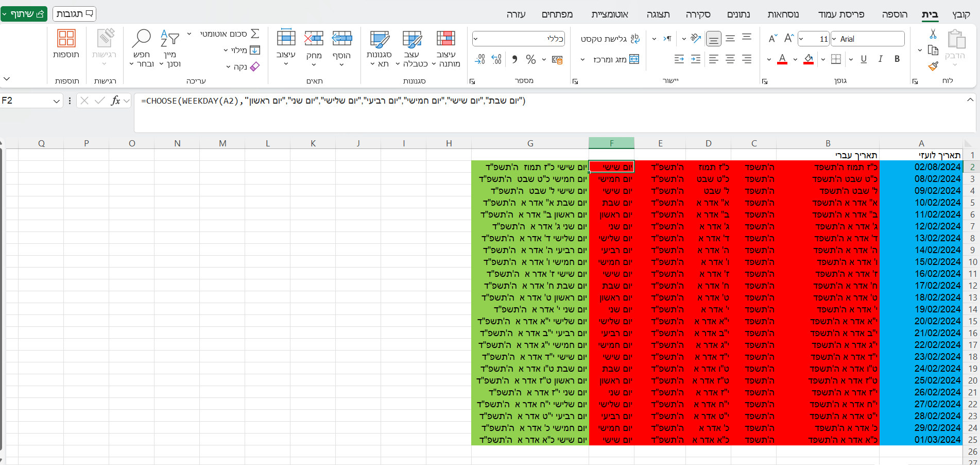Image resolution: width=980 pixels, height=465 pixels.
Task: Toggle the highlighted bottom vertical alignment
Action: pyautogui.click(x=714, y=38)
